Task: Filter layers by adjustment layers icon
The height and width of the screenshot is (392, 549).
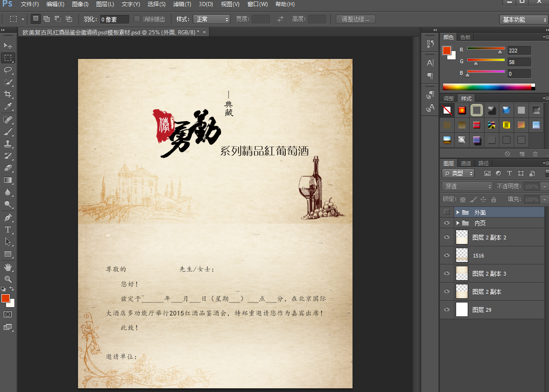Action: point(498,173)
